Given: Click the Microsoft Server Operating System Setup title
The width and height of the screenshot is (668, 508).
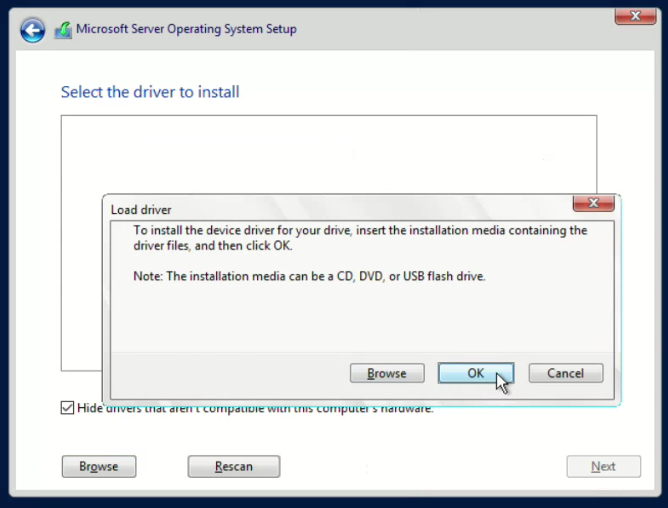Looking at the screenshot, I should (x=186, y=29).
